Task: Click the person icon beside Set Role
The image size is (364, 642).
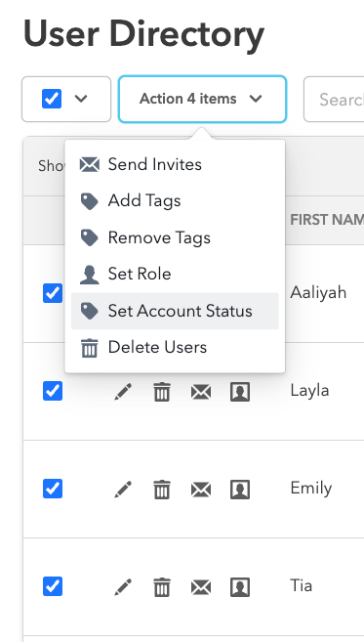Action: coord(89,275)
